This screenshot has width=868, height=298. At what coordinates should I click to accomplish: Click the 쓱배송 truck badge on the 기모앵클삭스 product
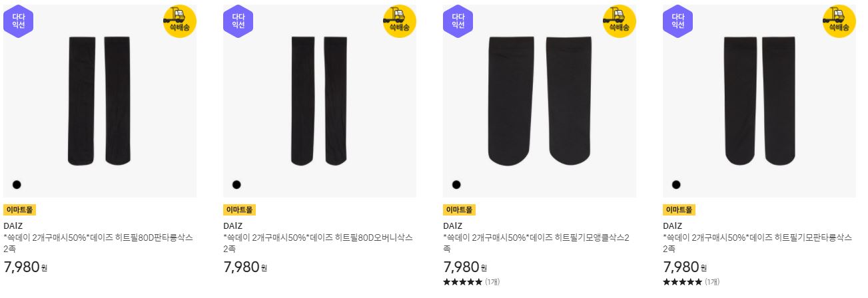coord(620,21)
